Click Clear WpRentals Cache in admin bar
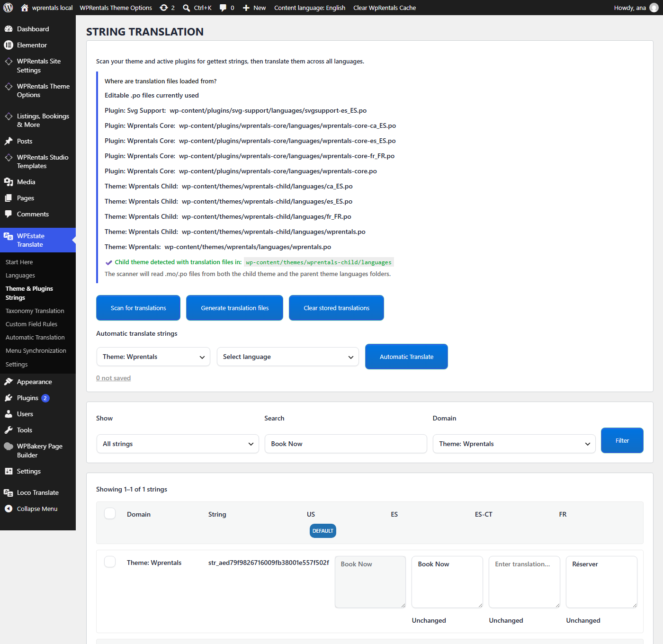This screenshot has height=644, width=663. click(x=385, y=8)
